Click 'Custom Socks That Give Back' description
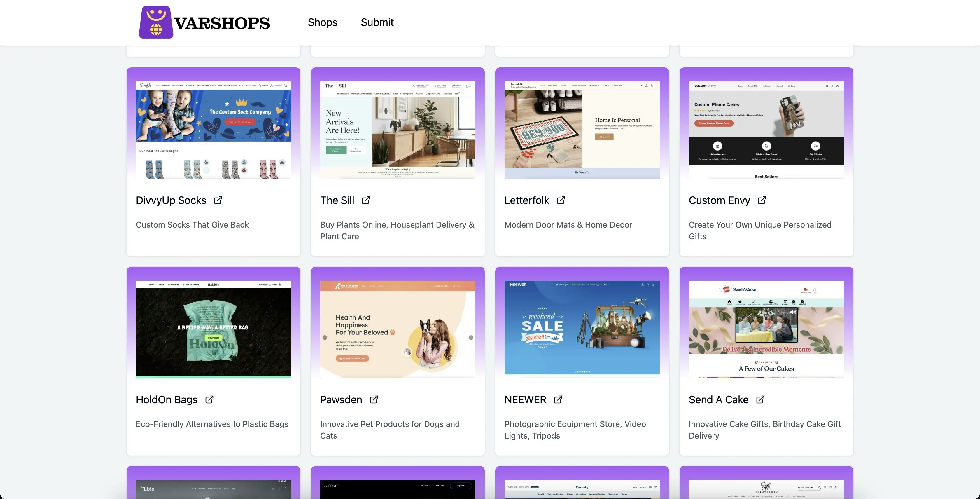 pyautogui.click(x=192, y=225)
